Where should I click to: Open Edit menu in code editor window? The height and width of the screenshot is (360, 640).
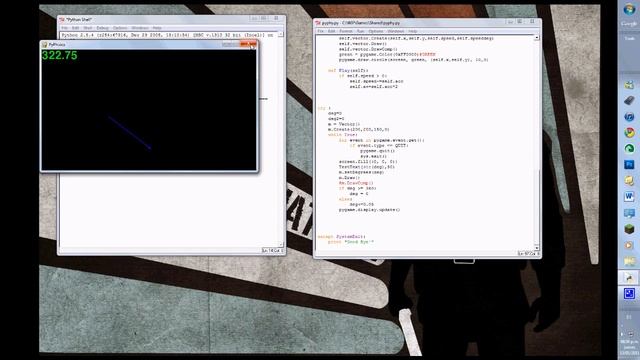click(331, 31)
